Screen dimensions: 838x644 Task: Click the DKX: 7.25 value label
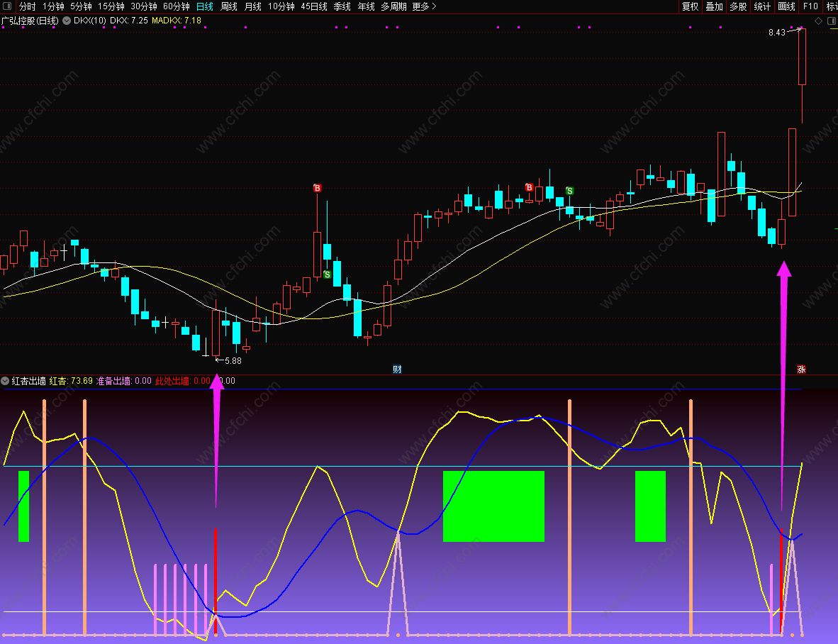(x=129, y=21)
